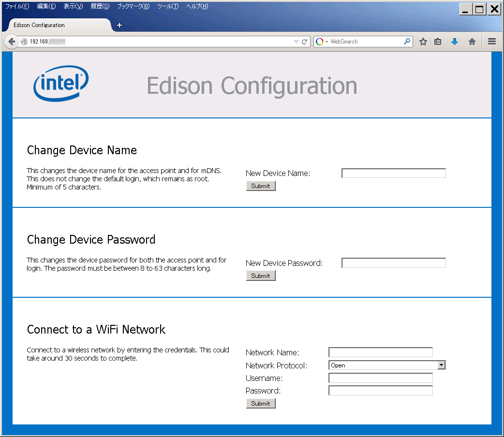Go to the home page icon
The image size is (504, 437).
[x=472, y=42]
